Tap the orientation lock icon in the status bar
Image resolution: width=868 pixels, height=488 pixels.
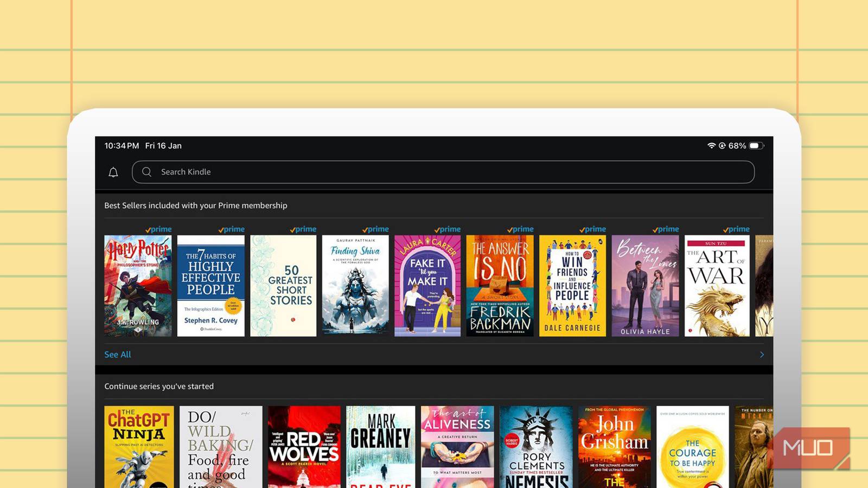(x=722, y=145)
